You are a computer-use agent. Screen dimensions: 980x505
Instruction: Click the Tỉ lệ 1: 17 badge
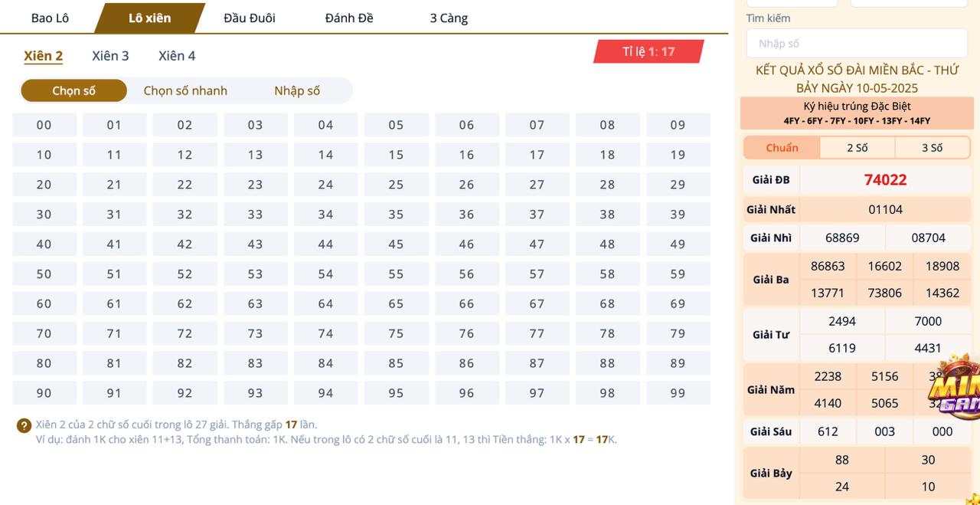(648, 51)
